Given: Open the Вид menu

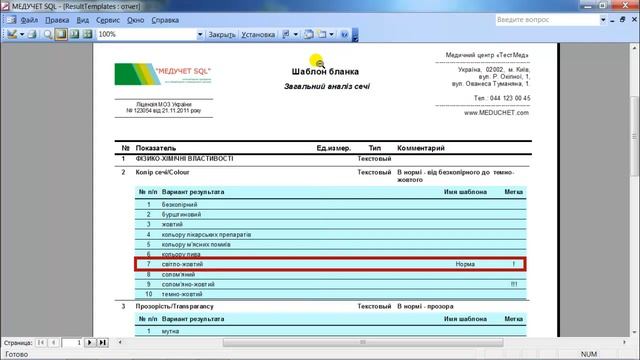Looking at the screenshot, I should click(83, 20).
